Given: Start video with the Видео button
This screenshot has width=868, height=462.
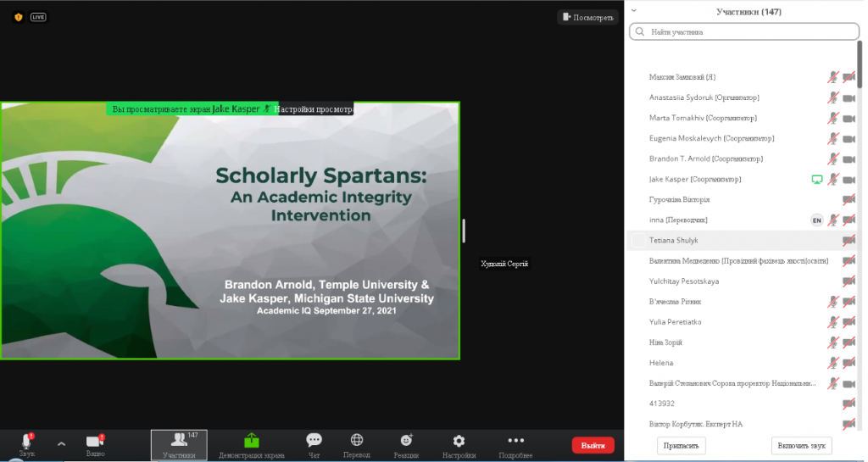Looking at the screenshot, I should (x=95, y=445).
